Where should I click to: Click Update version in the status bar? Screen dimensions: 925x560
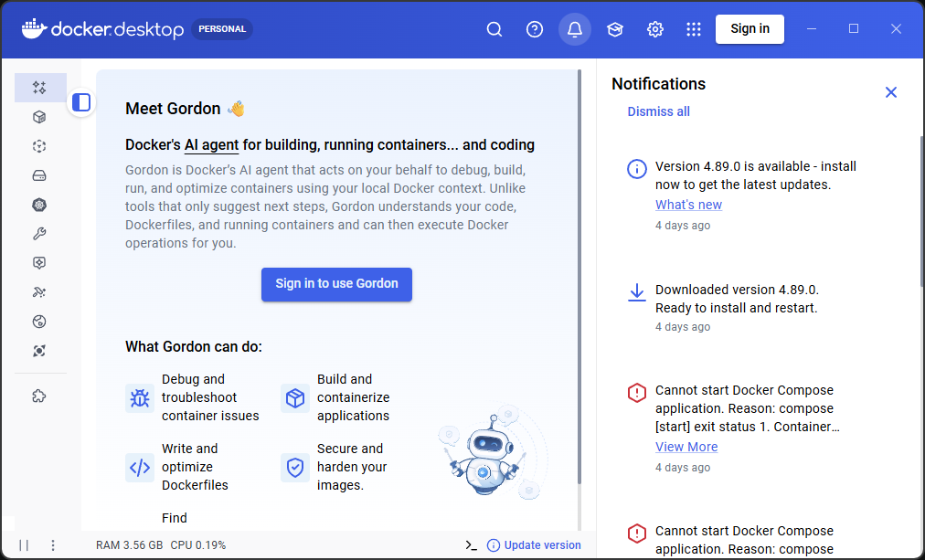(x=542, y=545)
